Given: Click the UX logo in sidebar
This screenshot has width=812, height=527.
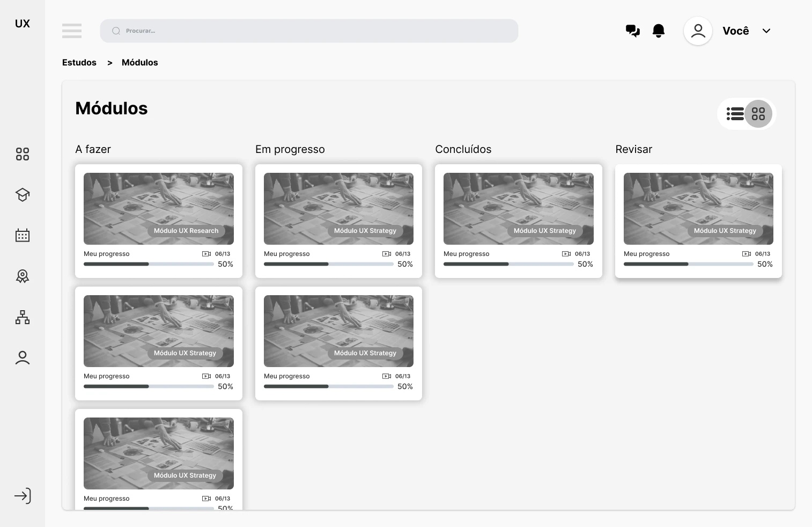Looking at the screenshot, I should point(23,24).
